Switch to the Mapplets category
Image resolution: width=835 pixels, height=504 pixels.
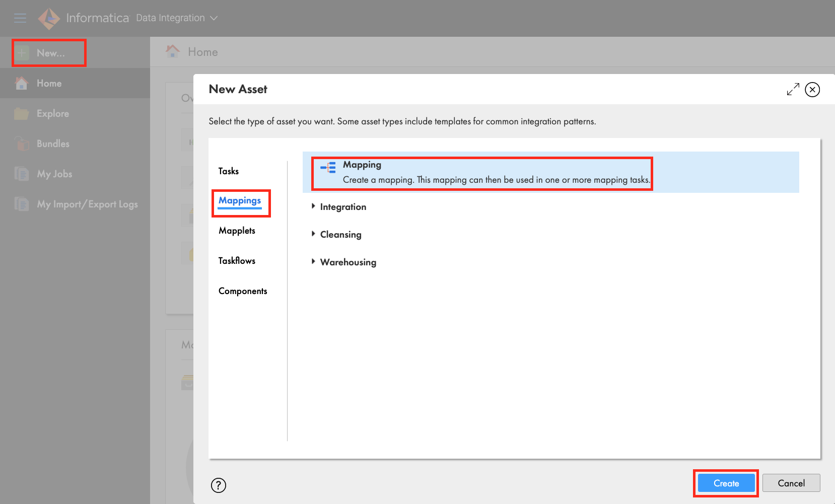[237, 231]
